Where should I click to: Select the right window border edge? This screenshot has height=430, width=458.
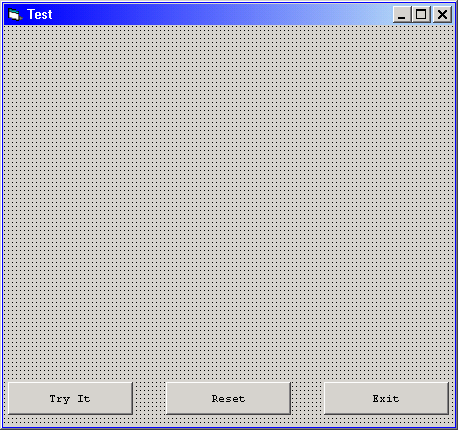pos(456,215)
